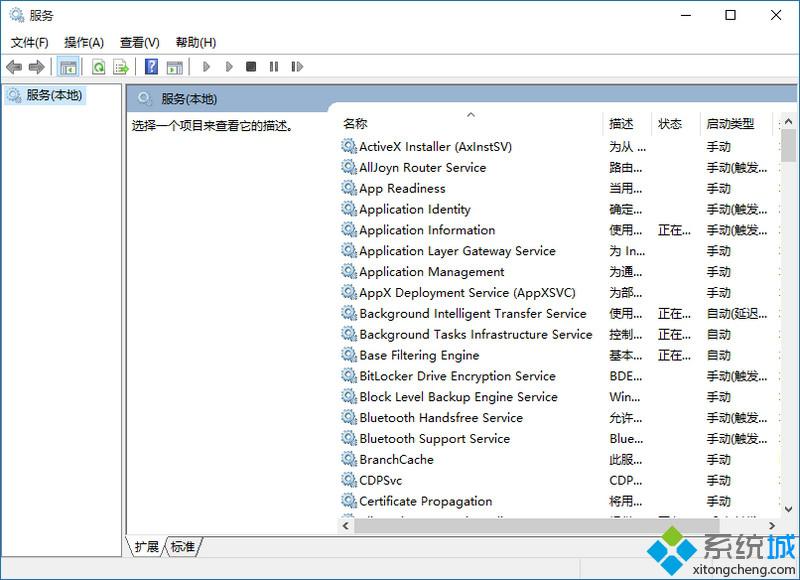This screenshot has width=800, height=580.
Task: Click gear icon beside BranchCache
Action: tap(349, 459)
